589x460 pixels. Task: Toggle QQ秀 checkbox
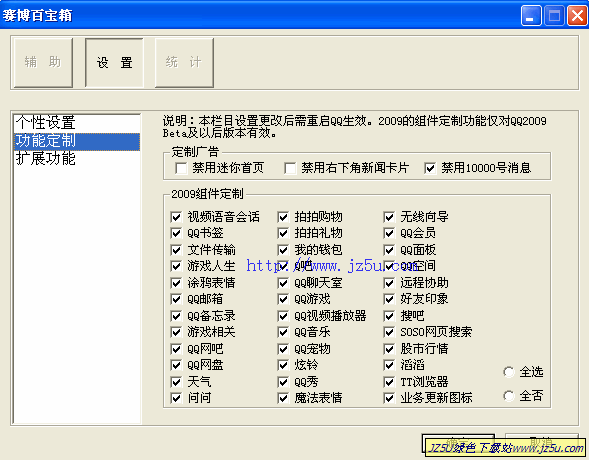(283, 382)
